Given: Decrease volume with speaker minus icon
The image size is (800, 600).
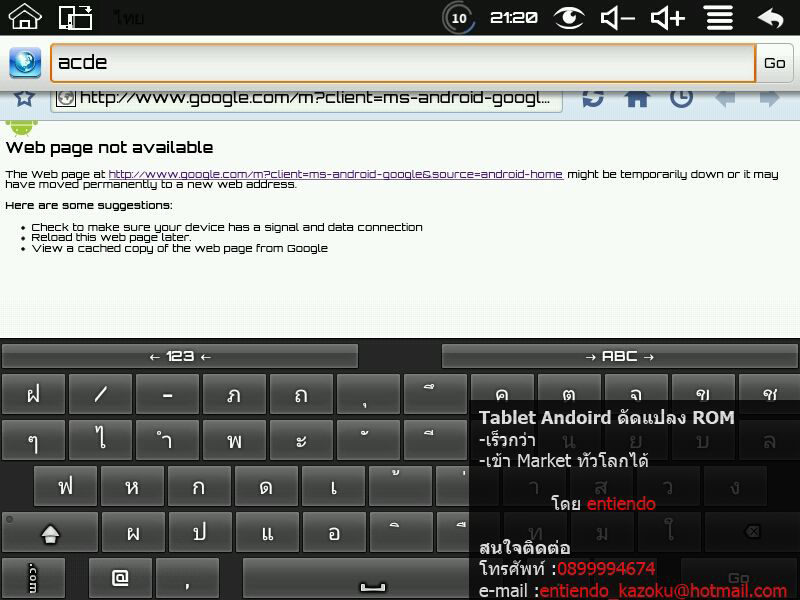Looking at the screenshot, I should 617,17.
